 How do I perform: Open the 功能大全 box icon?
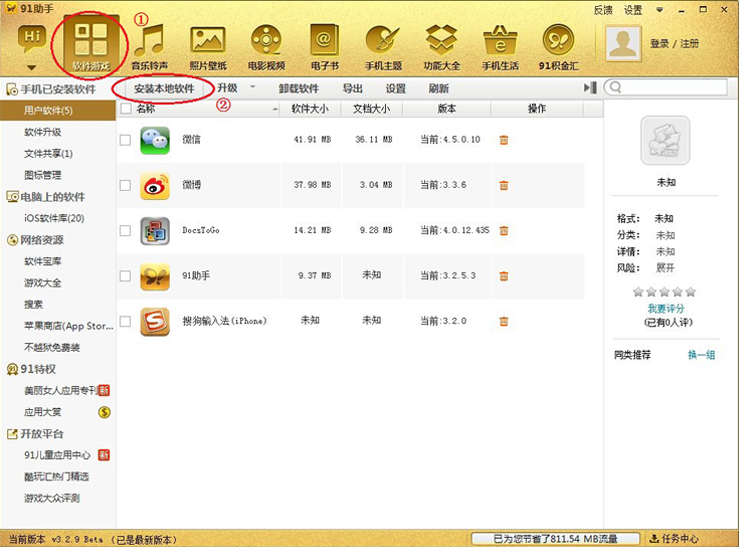pyautogui.click(x=442, y=40)
